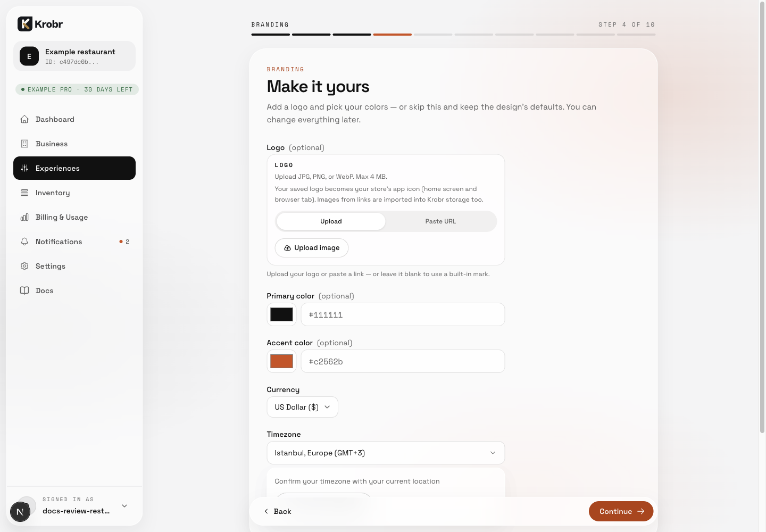766x532 pixels.
Task: Open Inventory section in sidebar
Action: [x=74, y=193]
